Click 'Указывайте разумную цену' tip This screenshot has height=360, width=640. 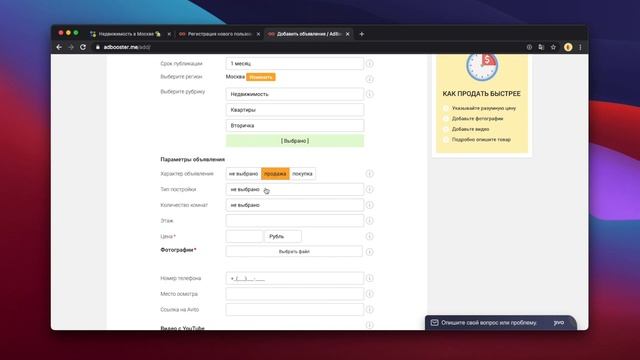[484, 109]
